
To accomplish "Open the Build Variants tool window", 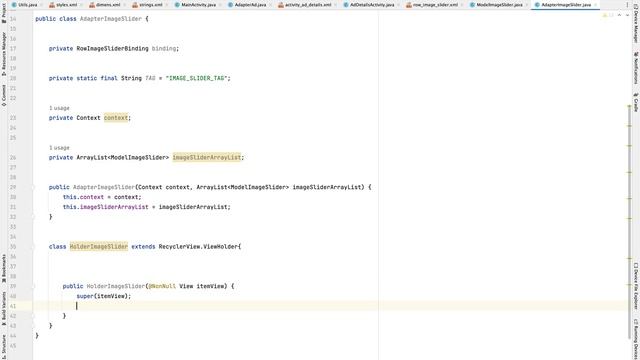I will (x=4, y=308).
